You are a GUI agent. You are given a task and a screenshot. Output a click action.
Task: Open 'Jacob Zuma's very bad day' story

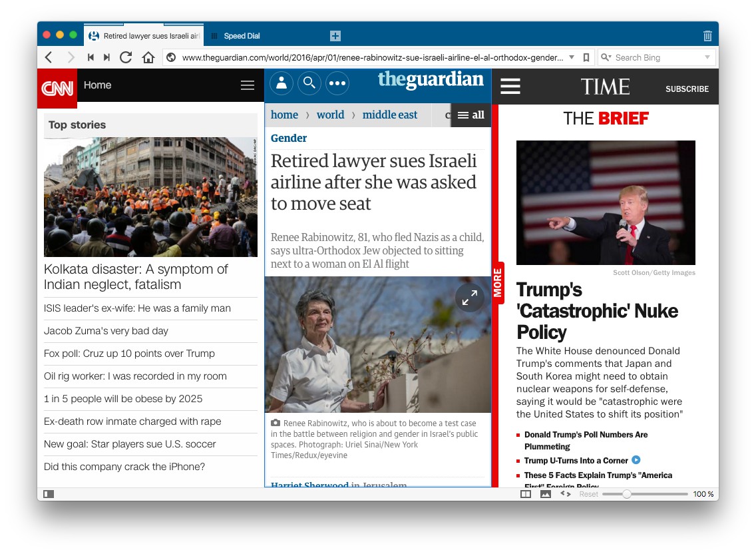pos(106,331)
